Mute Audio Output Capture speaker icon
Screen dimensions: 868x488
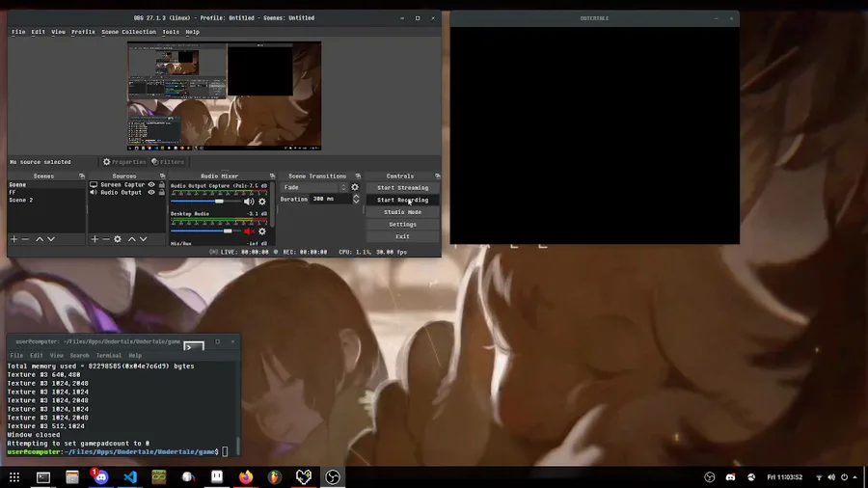[x=249, y=202]
